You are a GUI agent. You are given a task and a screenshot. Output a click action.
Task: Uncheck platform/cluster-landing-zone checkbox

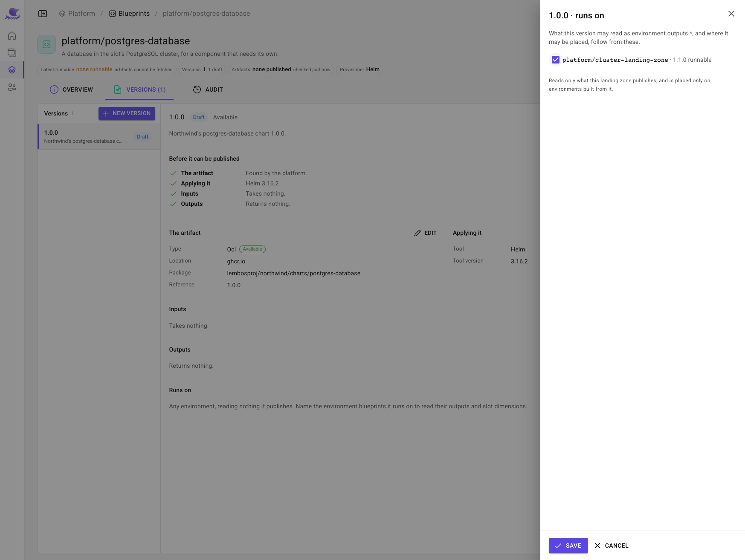555,60
